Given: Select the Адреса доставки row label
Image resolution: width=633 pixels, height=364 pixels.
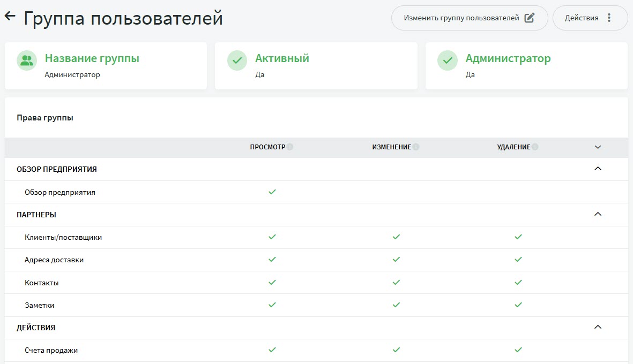Looking at the screenshot, I should [x=54, y=260].
